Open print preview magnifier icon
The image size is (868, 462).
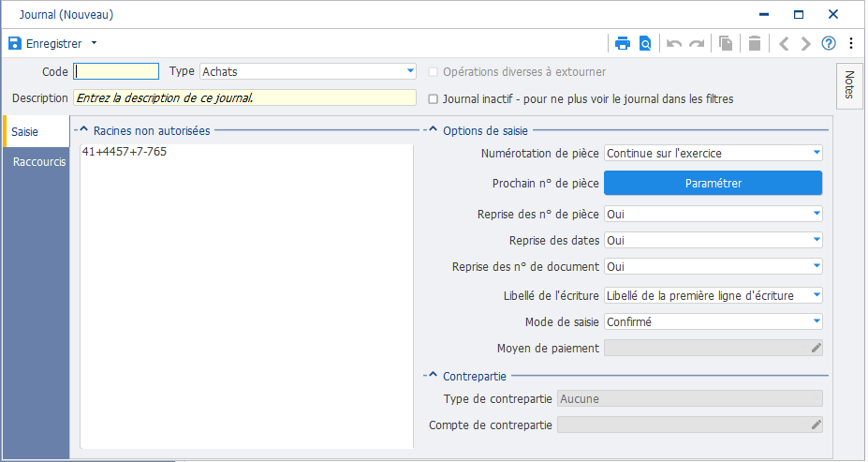pos(645,43)
